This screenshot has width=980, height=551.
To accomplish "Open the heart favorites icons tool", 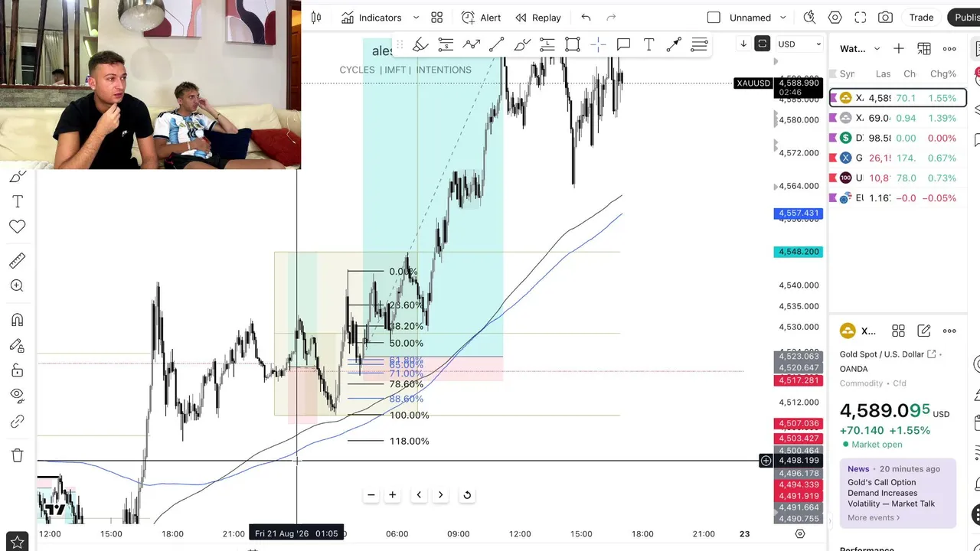I will tap(17, 227).
